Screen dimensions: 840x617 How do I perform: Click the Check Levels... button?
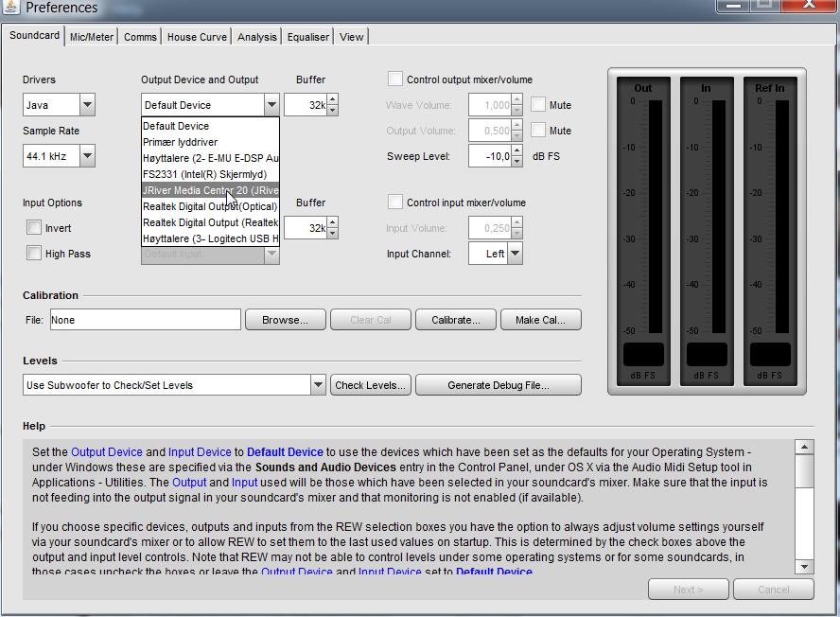370,385
